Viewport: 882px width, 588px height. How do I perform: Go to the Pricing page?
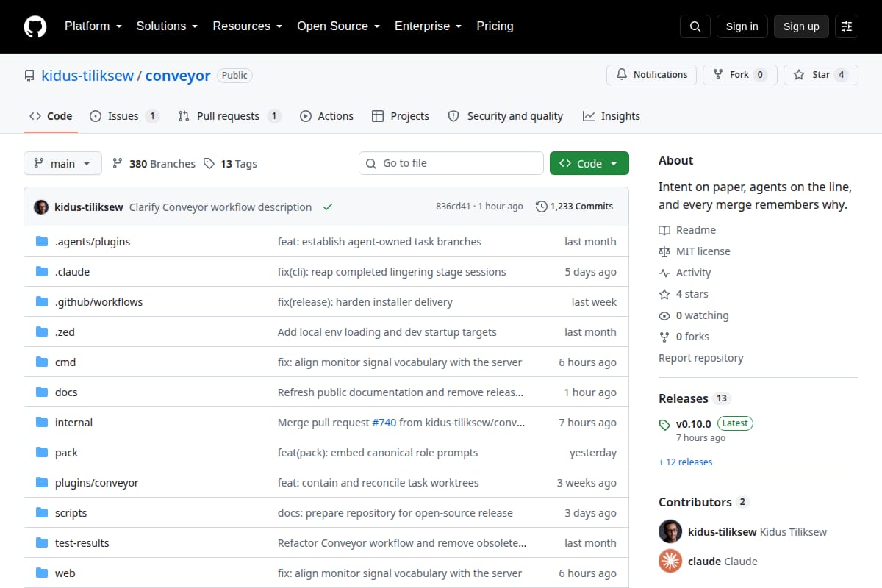(x=495, y=26)
